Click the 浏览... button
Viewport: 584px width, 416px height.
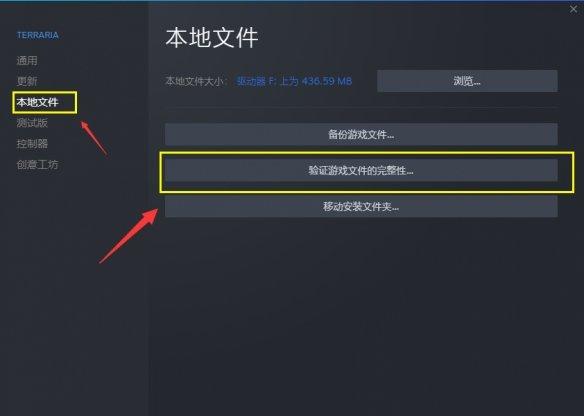(x=467, y=81)
